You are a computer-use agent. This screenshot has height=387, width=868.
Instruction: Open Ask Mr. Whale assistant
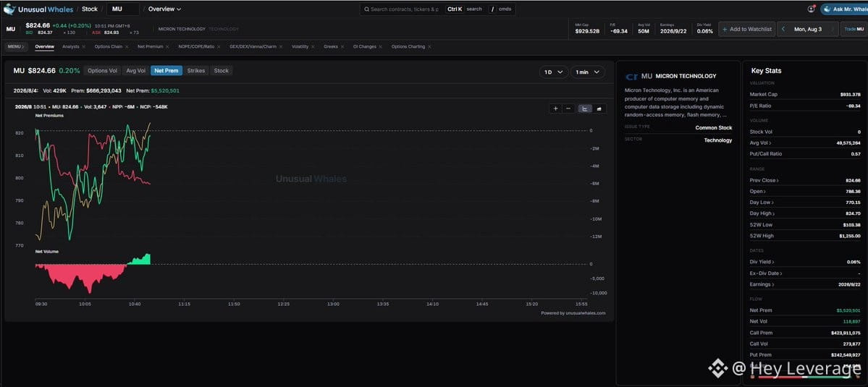[844, 9]
